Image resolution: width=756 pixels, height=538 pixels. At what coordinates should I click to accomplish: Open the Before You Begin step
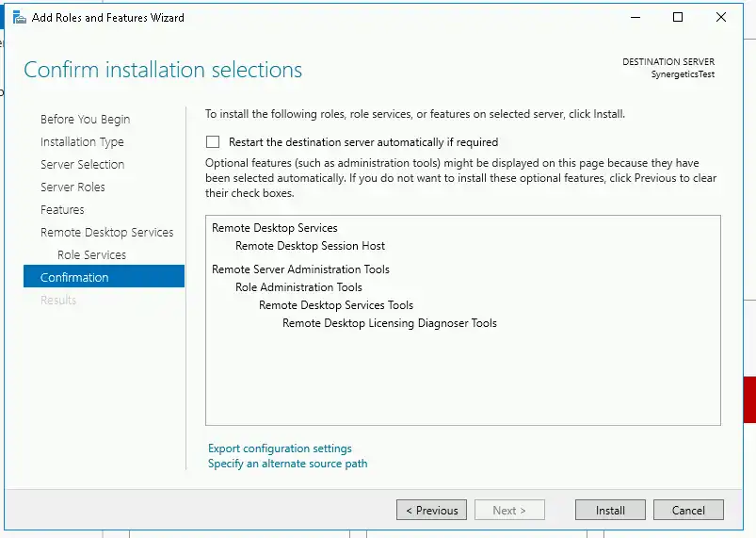[x=86, y=119]
